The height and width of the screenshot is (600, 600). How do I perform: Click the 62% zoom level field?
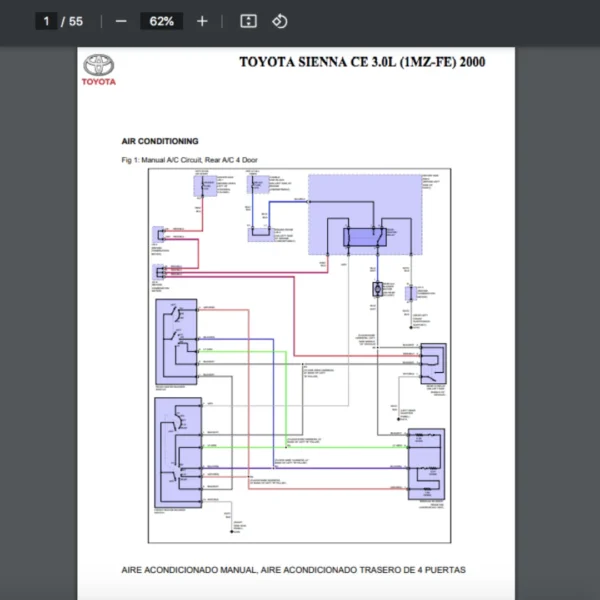(x=161, y=21)
